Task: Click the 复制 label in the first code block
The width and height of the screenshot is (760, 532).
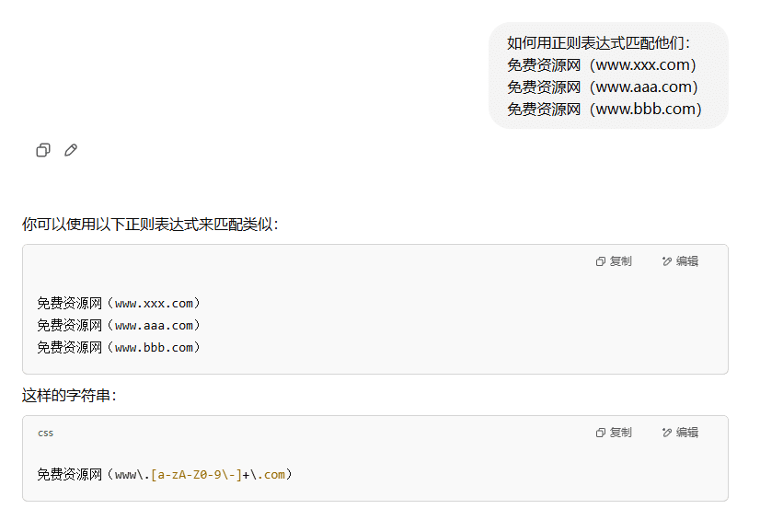Action: click(620, 261)
